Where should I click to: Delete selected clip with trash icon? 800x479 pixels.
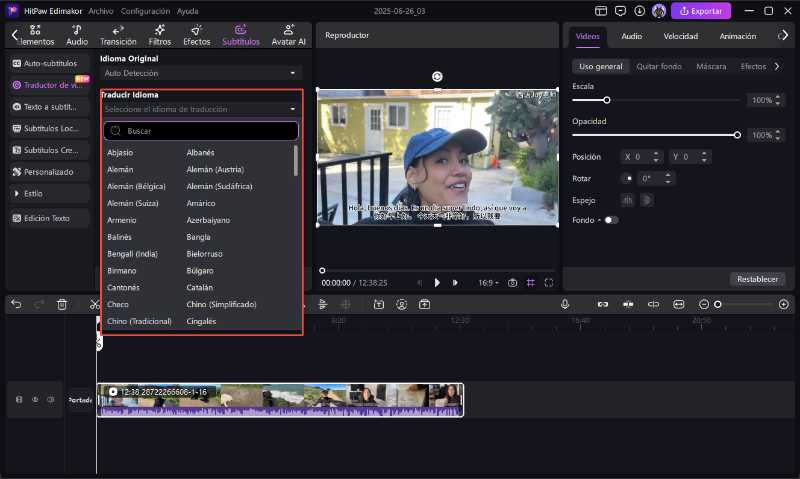pos(62,305)
